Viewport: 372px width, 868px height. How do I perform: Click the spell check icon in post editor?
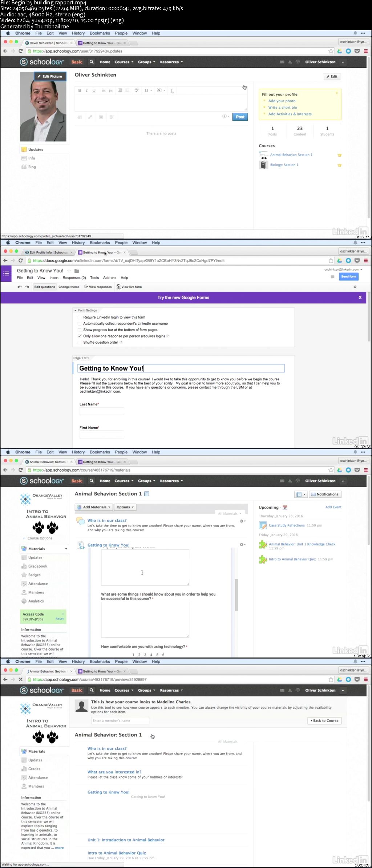click(137, 90)
